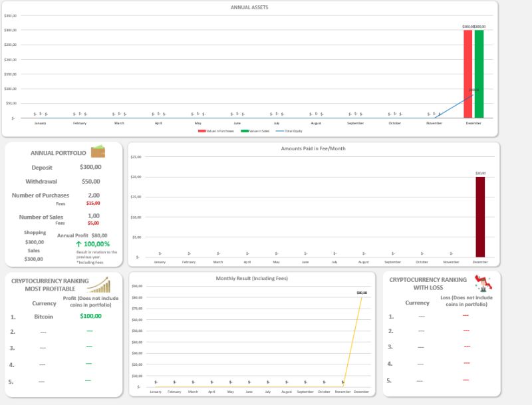Click the green upward arrow next to 100,00%
Viewport: 532px width, 405px height.
click(x=78, y=243)
